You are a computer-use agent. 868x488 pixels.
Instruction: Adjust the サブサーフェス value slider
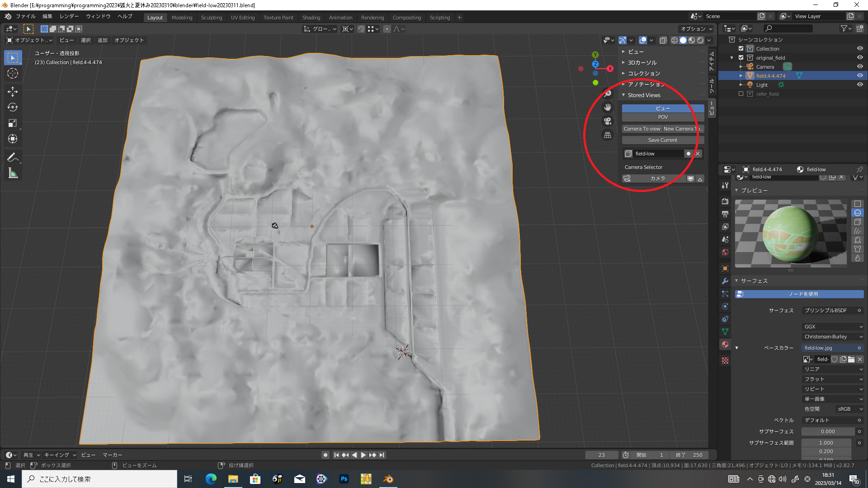(x=827, y=432)
